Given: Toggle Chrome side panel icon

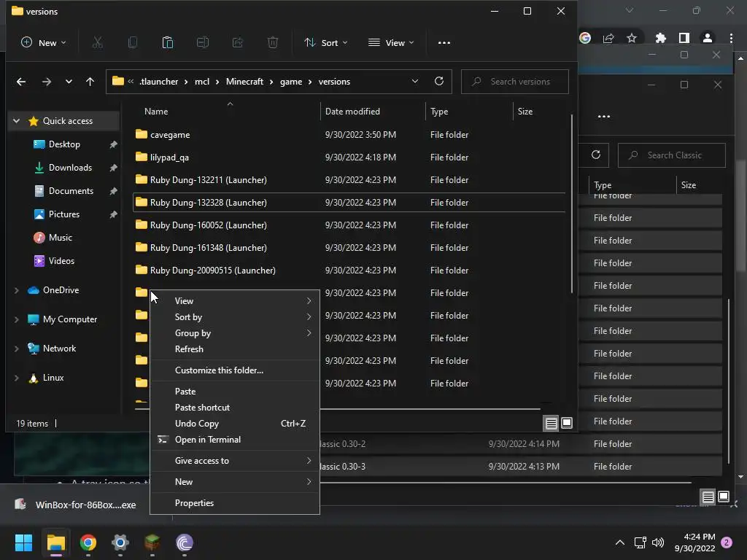Looking at the screenshot, I should point(684,38).
